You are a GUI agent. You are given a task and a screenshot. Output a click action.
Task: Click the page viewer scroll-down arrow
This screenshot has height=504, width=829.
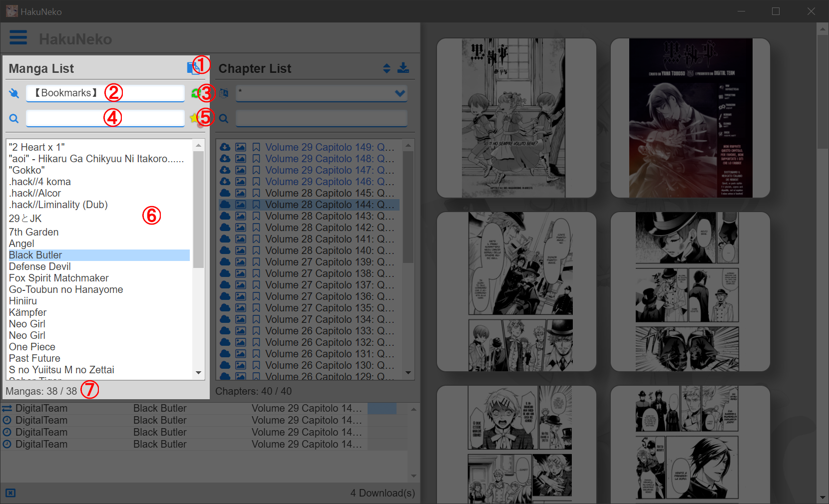click(x=823, y=498)
